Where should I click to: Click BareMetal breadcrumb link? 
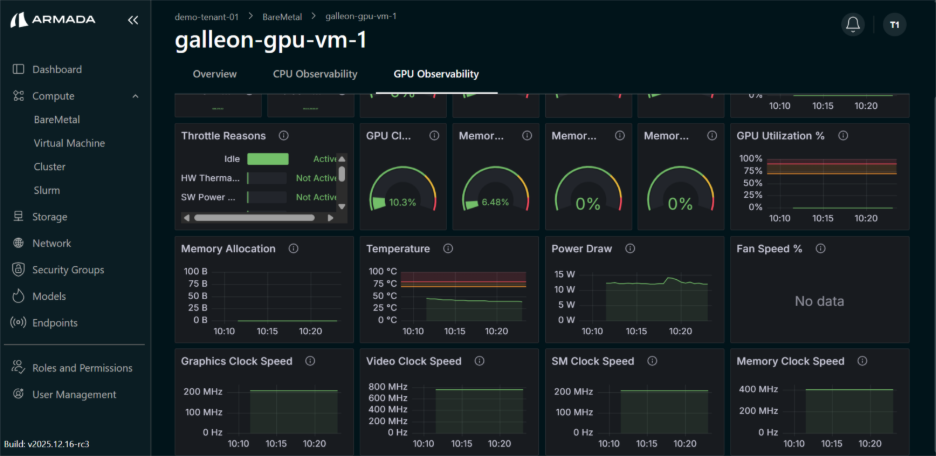pyautogui.click(x=282, y=17)
